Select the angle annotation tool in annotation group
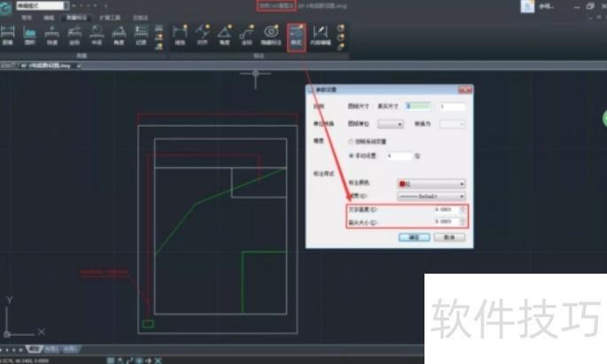607x364 pixels. tap(224, 35)
